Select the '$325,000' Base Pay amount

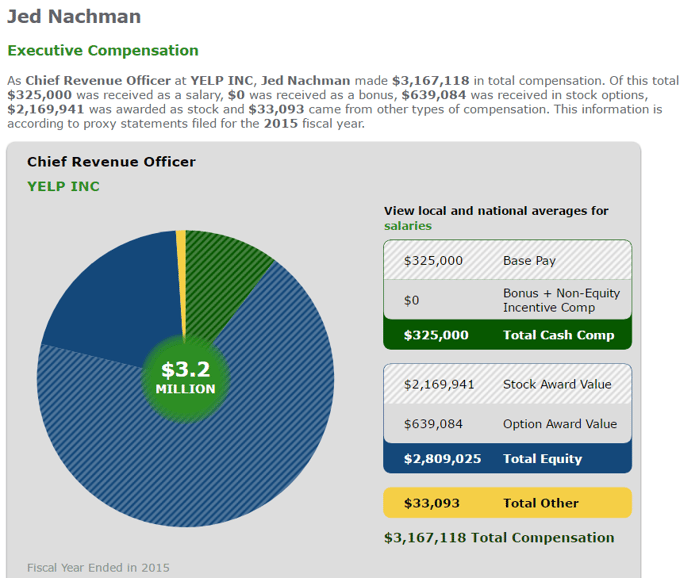pyautogui.click(x=433, y=261)
